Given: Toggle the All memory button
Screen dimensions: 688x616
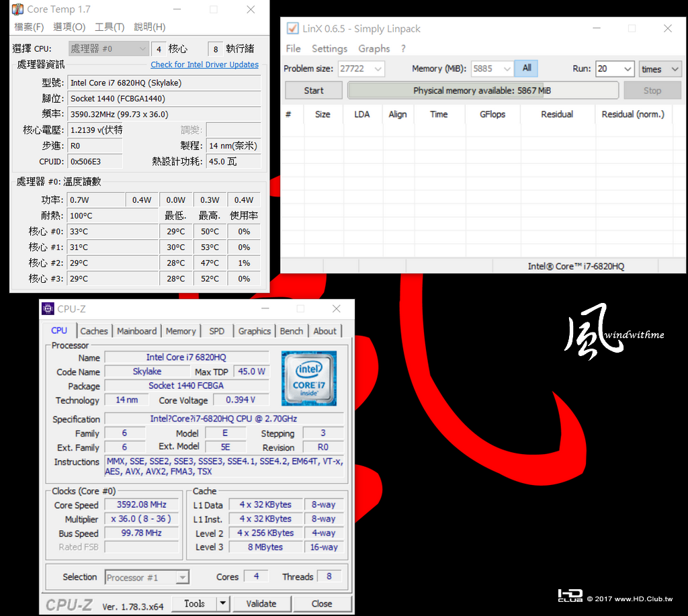Looking at the screenshot, I should (527, 68).
